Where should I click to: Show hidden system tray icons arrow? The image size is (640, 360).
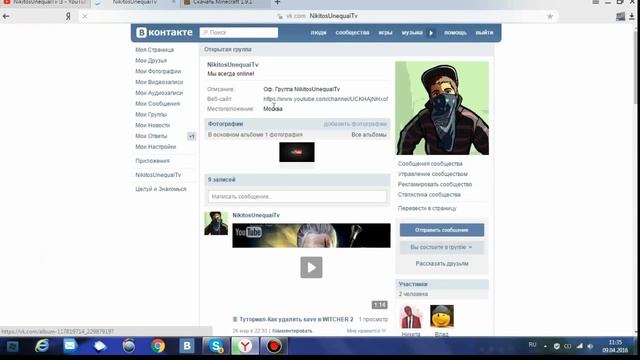[x=545, y=346]
